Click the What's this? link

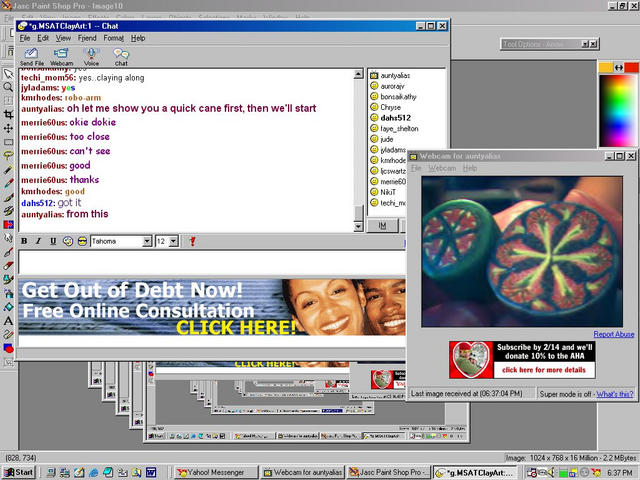(x=615, y=394)
